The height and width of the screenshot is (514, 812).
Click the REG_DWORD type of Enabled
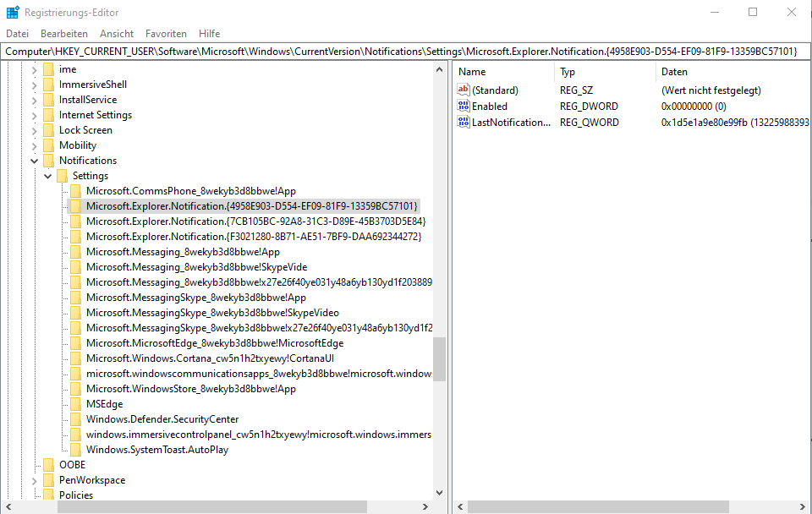pos(589,107)
